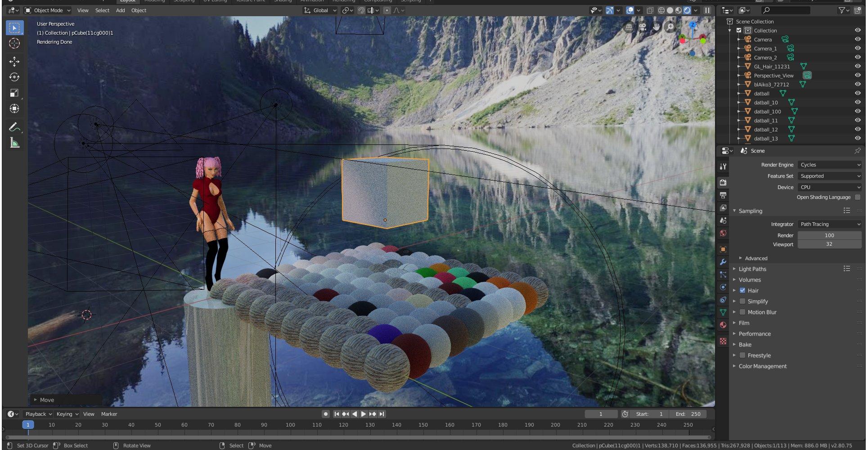Activate the Rotate tool
Viewport: 868px width, 450px height.
pos(14,77)
